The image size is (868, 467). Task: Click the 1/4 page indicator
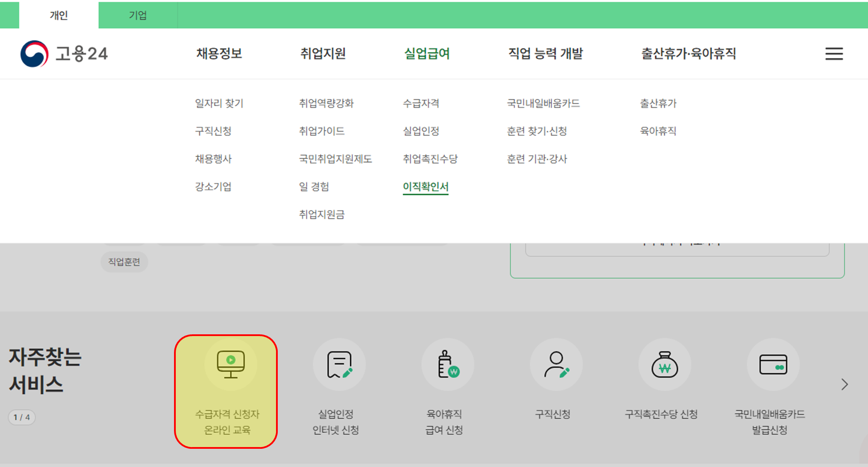[x=22, y=417]
